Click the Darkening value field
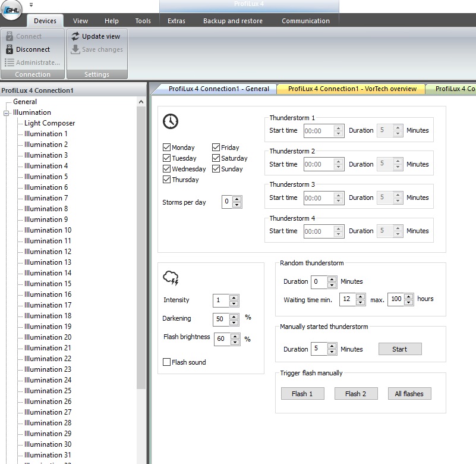 click(x=221, y=319)
